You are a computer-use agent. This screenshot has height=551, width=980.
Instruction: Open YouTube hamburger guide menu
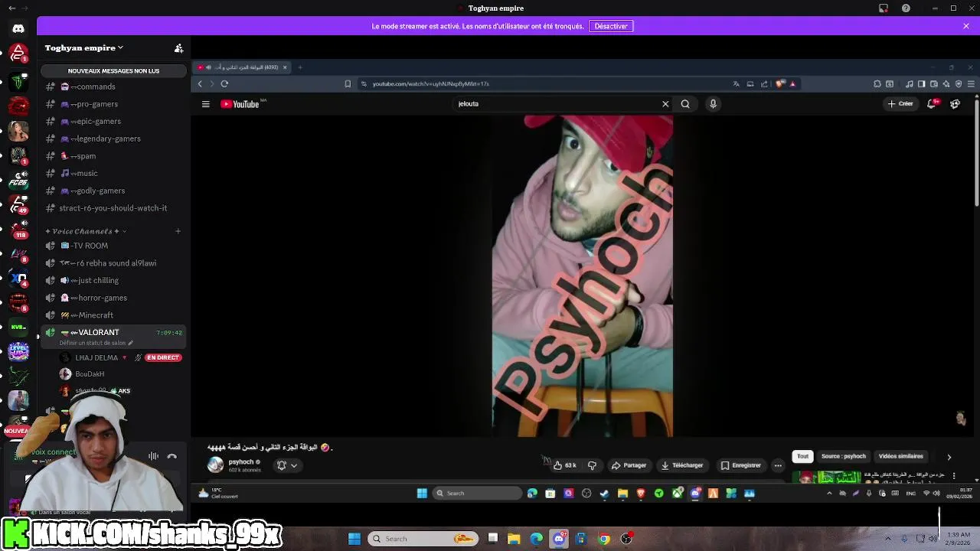pyautogui.click(x=206, y=104)
